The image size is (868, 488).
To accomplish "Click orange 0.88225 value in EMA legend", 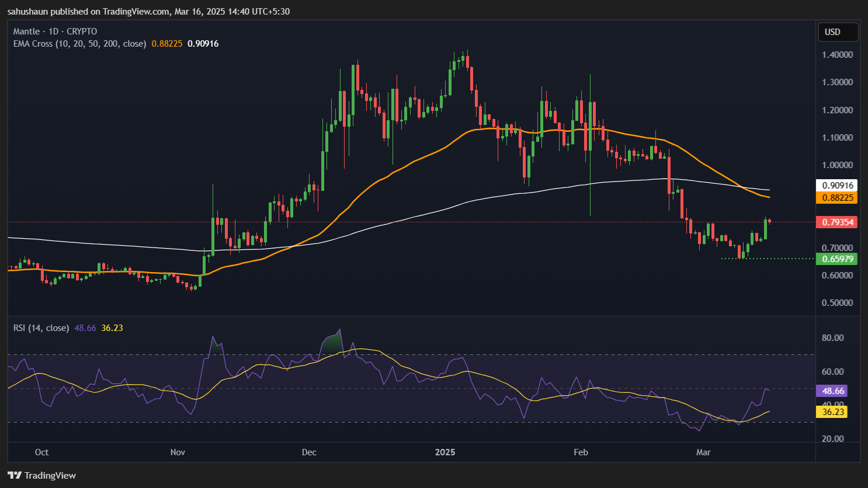I will coord(167,44).
